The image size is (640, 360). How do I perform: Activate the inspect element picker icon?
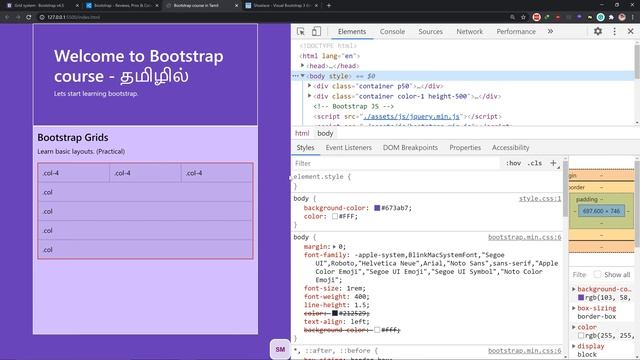coord(301,31)
